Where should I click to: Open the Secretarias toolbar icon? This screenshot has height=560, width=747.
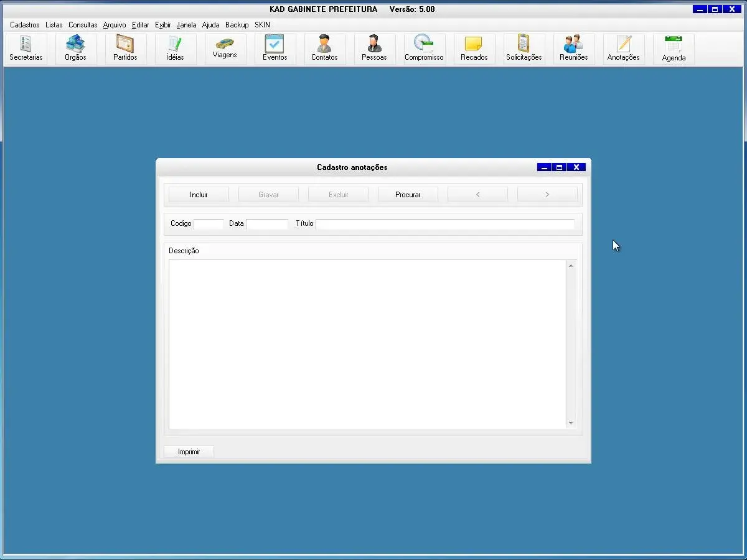(26, 49)
